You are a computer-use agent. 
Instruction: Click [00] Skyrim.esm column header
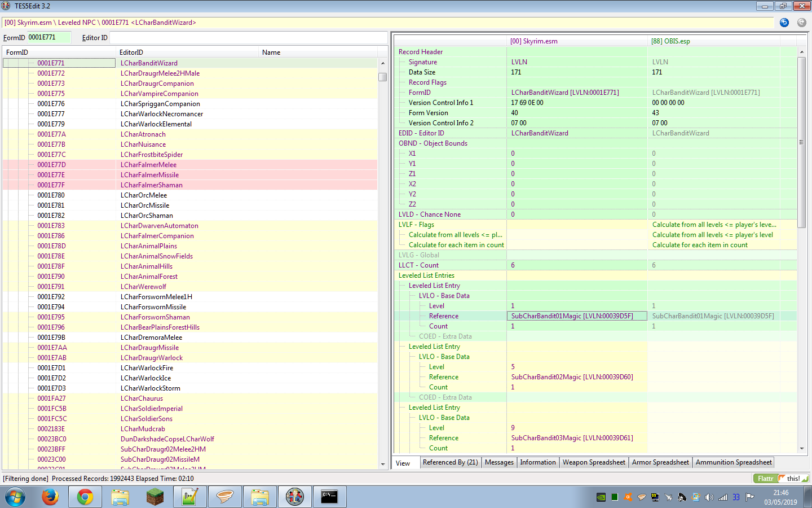coord(577,41)
